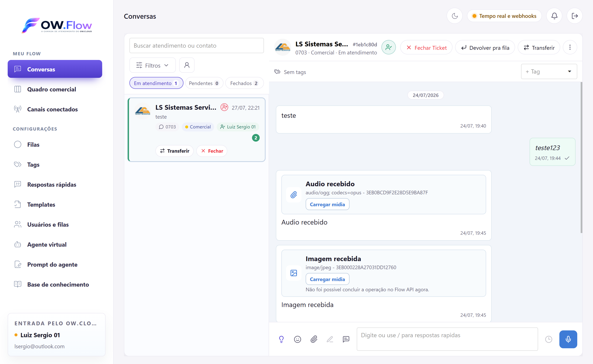Image resolution: width=593 pixels, height=364 pixels.
Task: Click the signature pen icon in composer
Action: pos(330,339)
